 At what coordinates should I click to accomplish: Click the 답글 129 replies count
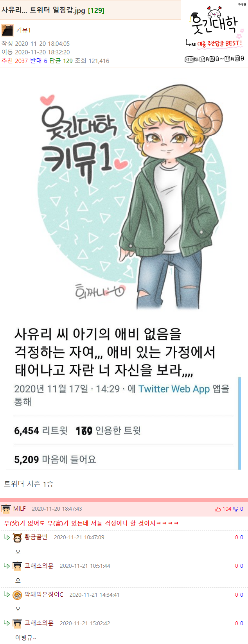point(61,61)
